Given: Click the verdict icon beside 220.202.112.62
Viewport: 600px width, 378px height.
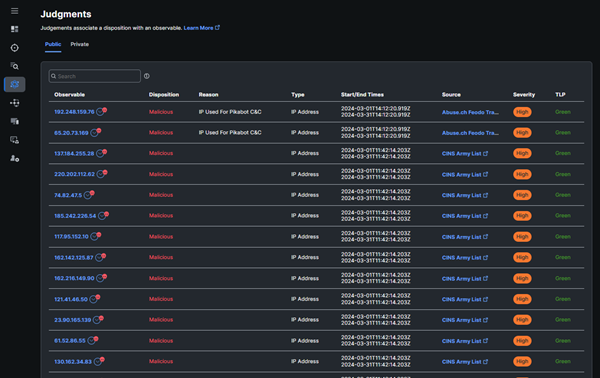Looking at the screenshot, I should point(102,174).
